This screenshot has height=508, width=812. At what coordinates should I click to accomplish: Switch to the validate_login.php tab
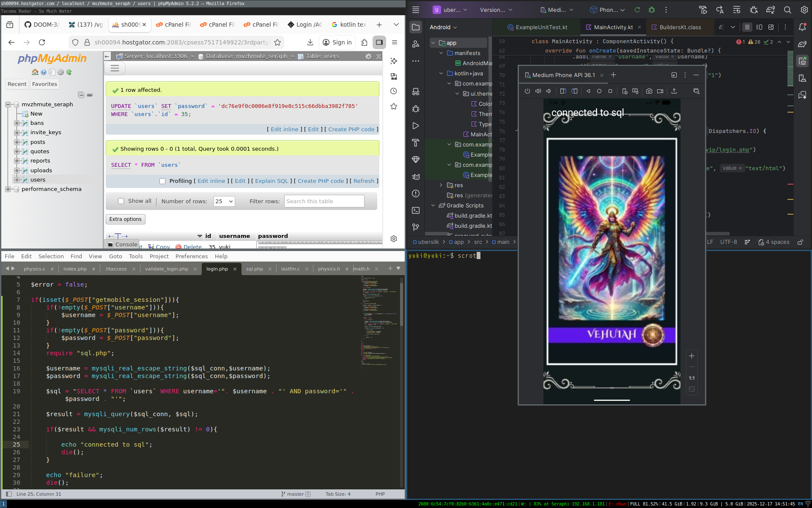pos(166,269)
